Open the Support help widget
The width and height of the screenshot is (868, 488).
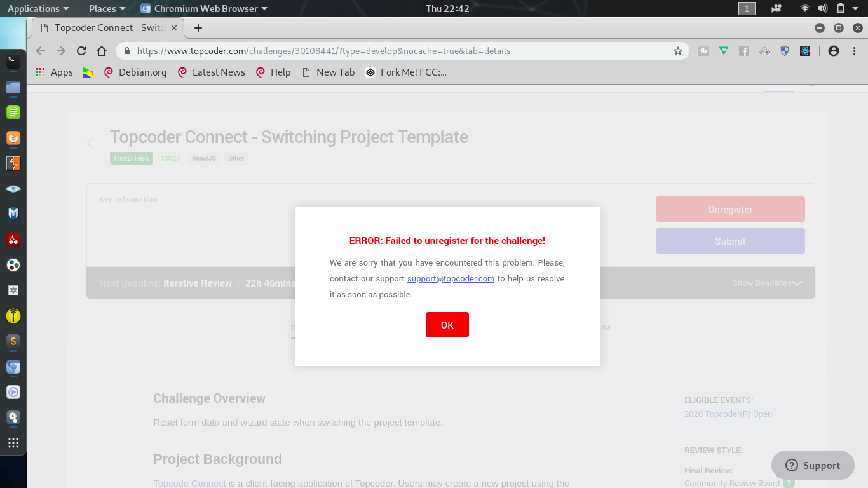(x=813, y=465)
